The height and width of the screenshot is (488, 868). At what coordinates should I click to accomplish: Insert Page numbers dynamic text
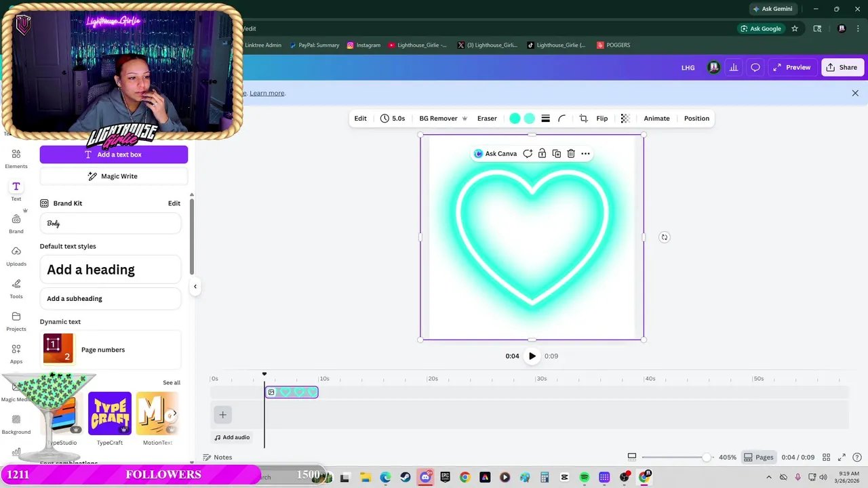pyautogui.click(x=111, y=350)
